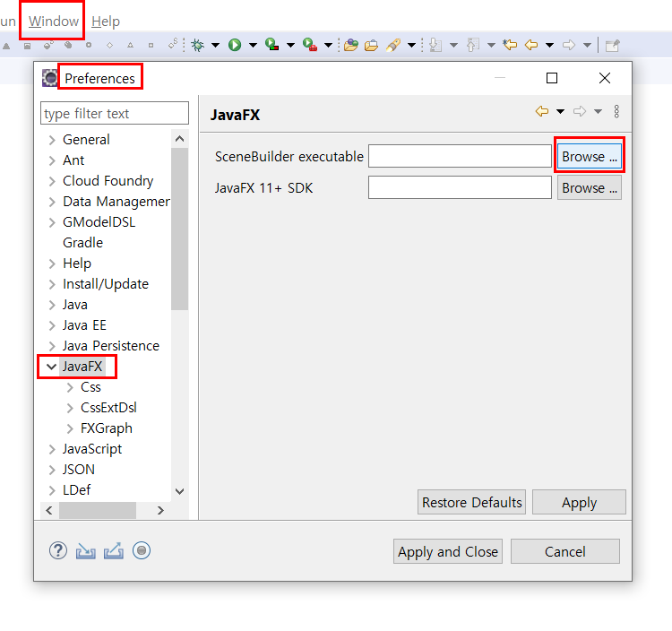Image resolution: width=672 pixels, height=631 pixels.
Task: Click the green Run button icon
Action: tap(235, 45)
